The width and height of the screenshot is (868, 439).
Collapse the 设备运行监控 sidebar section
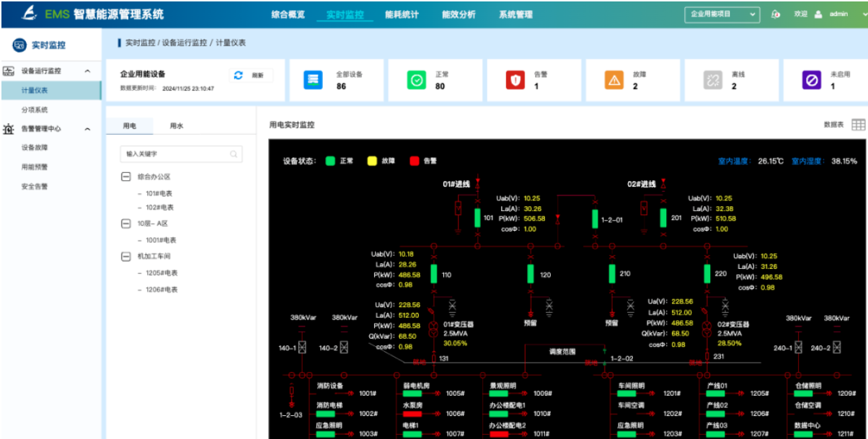tap(88, 71)
